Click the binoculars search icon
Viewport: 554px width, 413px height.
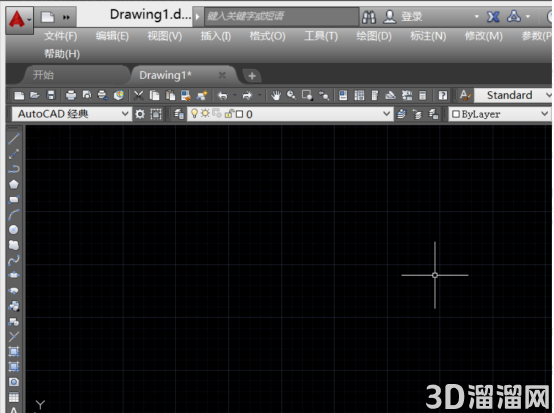(x=369, y=17)
